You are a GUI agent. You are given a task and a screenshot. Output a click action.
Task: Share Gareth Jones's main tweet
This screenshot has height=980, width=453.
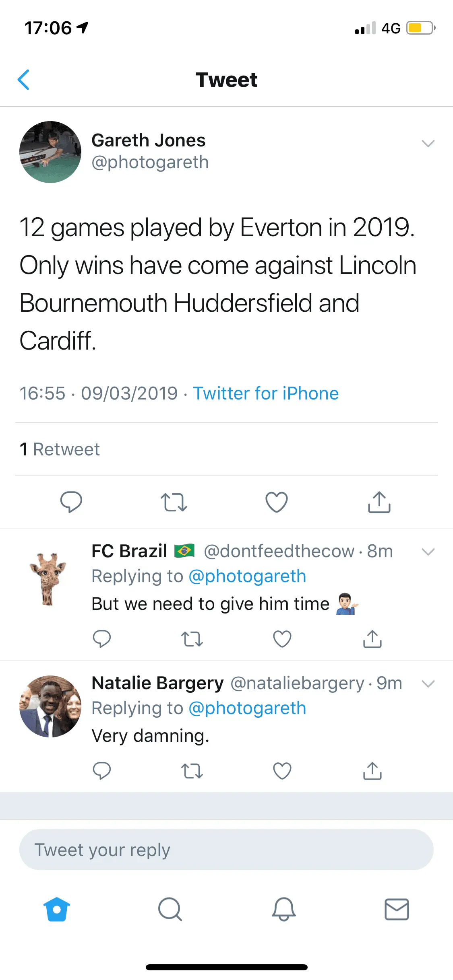[x=379, y=502]
